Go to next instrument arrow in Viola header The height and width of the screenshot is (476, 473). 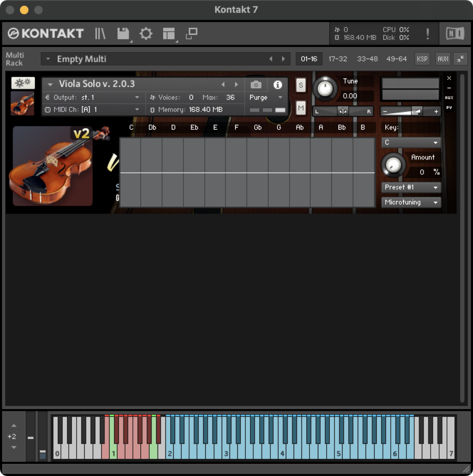tap(236, 85)
